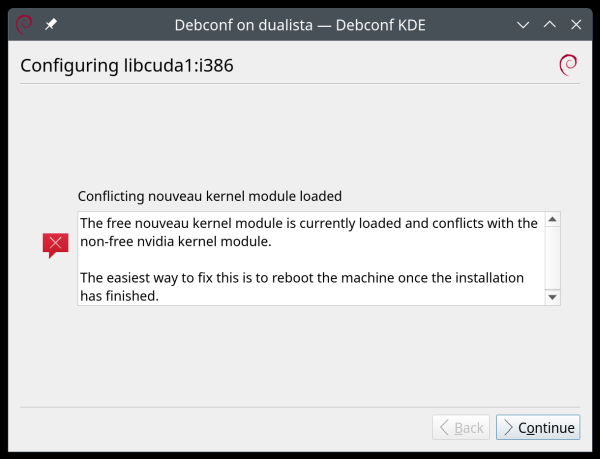Click the chevron arrow on the Continue button
Screen dimensions: 600x459
pos(509,428)
